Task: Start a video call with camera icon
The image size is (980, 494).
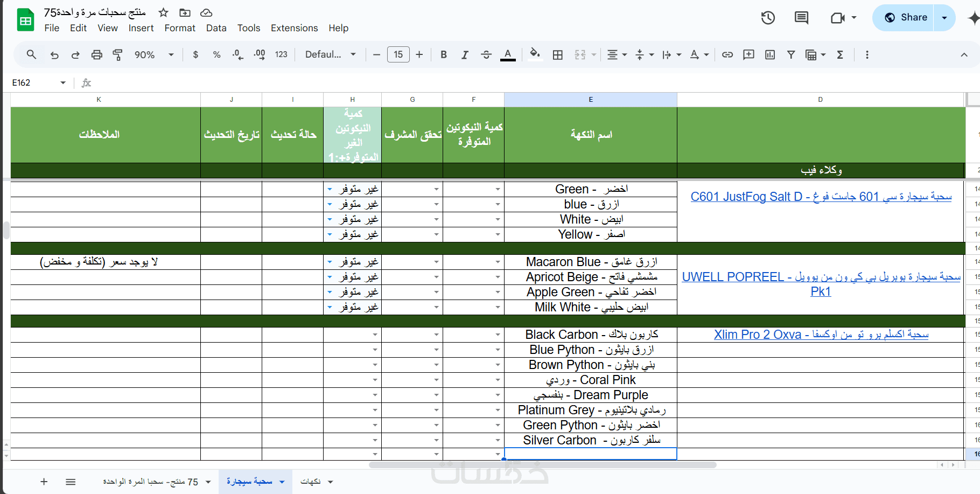Action: [x=838, y=18]
